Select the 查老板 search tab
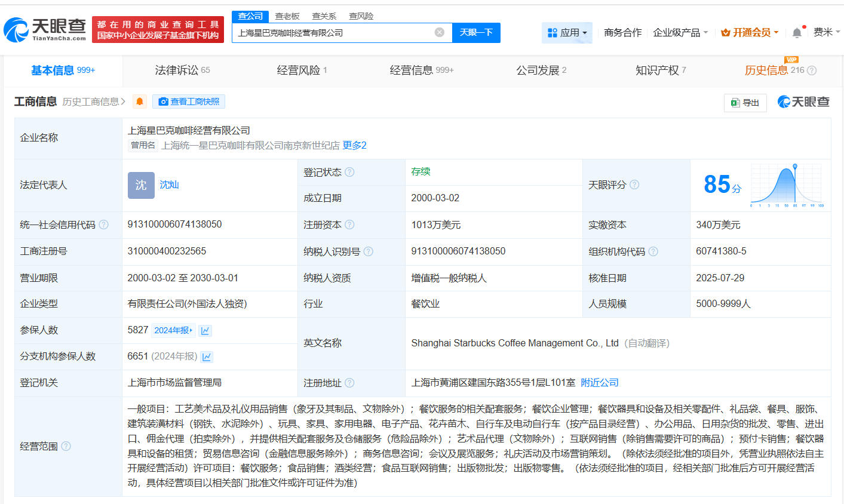844x504 pixels. click(287, 16)
